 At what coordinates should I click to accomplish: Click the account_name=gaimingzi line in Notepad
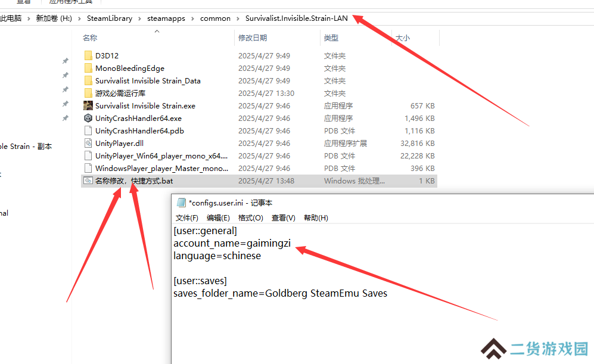[232, 243]
